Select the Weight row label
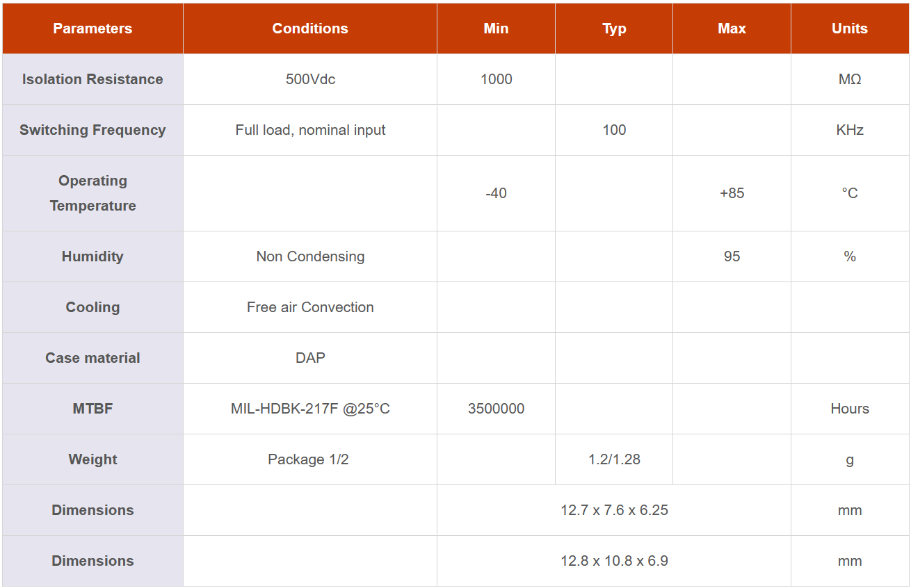 (x=92, y=459)
